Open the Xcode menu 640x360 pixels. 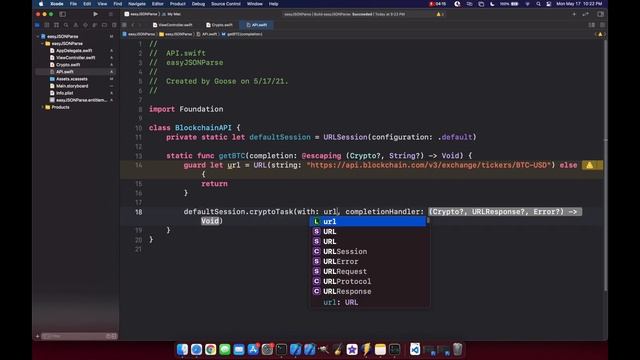57,4
